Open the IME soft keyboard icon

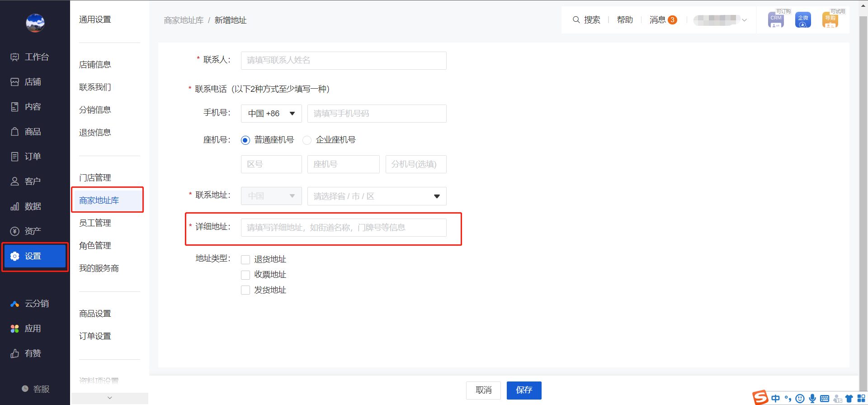[825, 399]
